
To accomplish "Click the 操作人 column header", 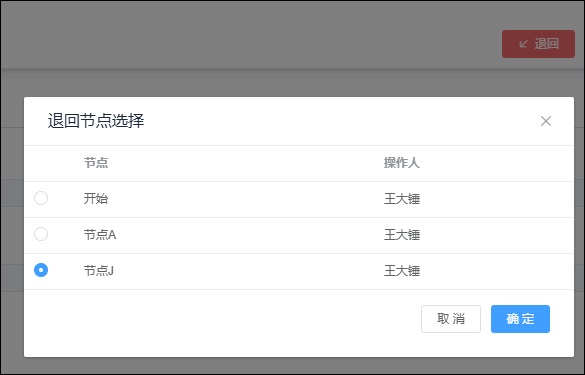I will 402,163.
